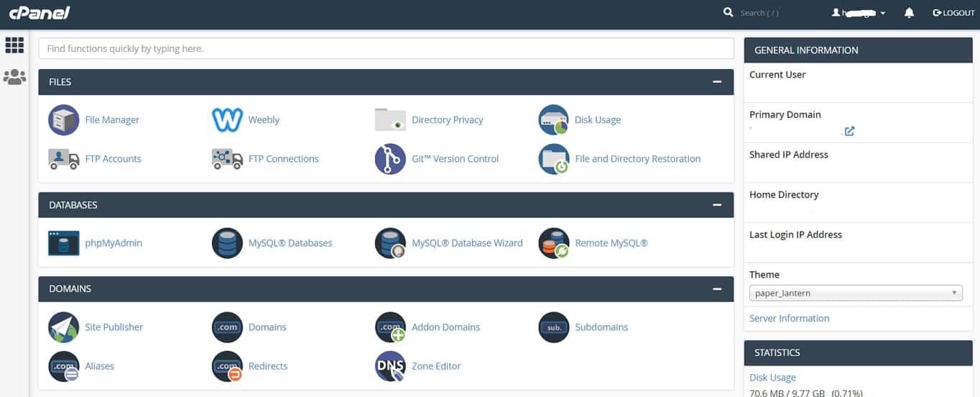Open the Git Version Control icon
The height and width of the screenshot is (397, 980).
[390, 159]
